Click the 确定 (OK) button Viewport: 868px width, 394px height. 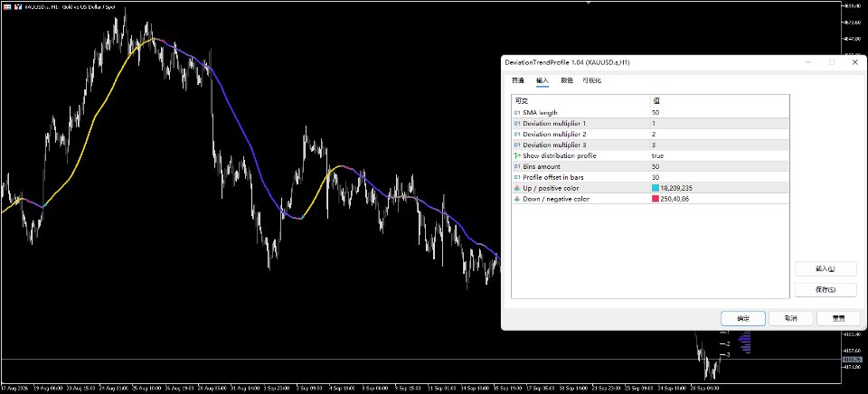(743, 319)
